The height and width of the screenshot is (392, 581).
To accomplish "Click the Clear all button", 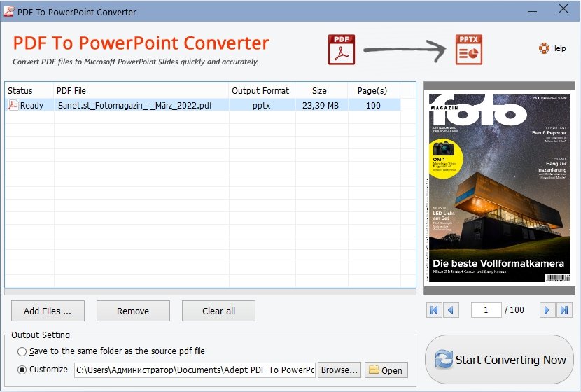I will click(x=218, y=311).
